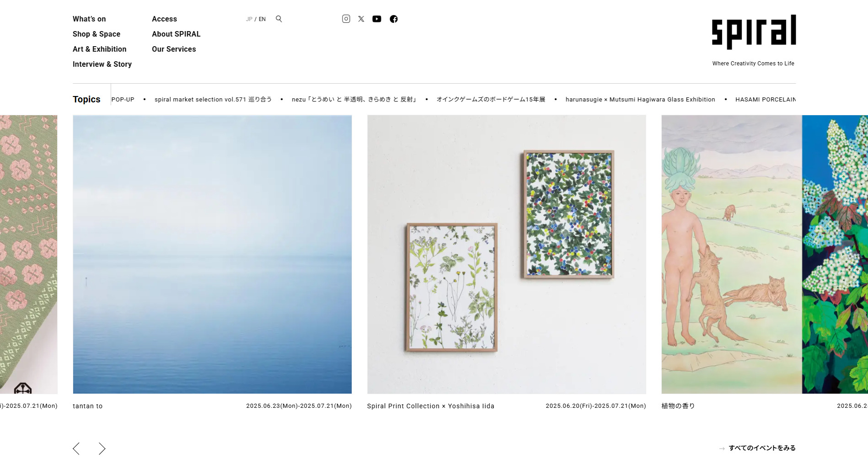Open the Interview & Story section
Screen dimensions: 868x470
click(x=102, y=64)
